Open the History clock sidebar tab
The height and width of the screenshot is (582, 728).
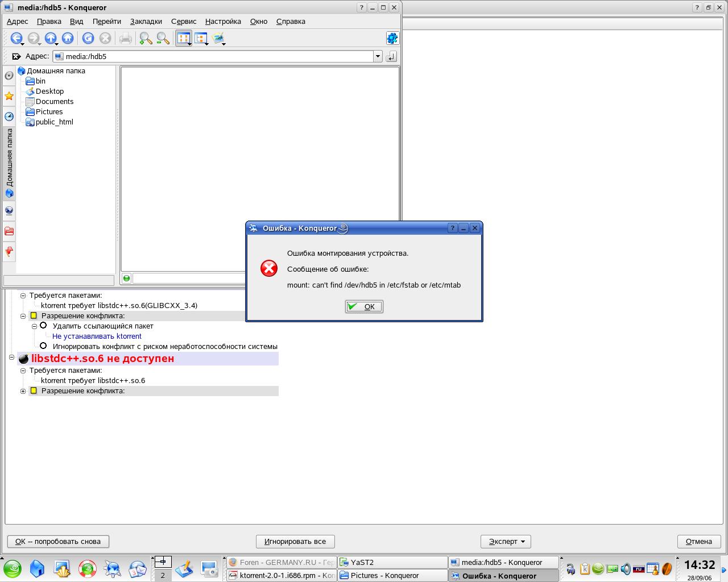pyautogui.click(x=9, y=117)
